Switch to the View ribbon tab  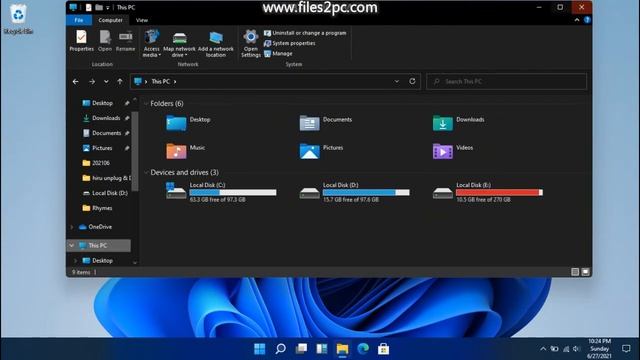[142, 20]
